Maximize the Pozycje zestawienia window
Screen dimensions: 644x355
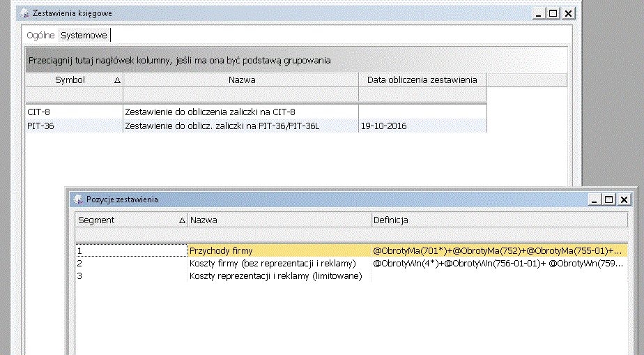click(x=608, y=199)
